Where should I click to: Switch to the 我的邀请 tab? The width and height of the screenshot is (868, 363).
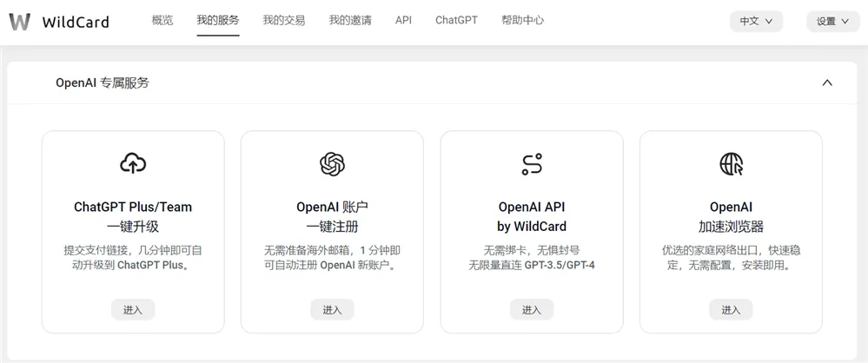pos(350,20)
